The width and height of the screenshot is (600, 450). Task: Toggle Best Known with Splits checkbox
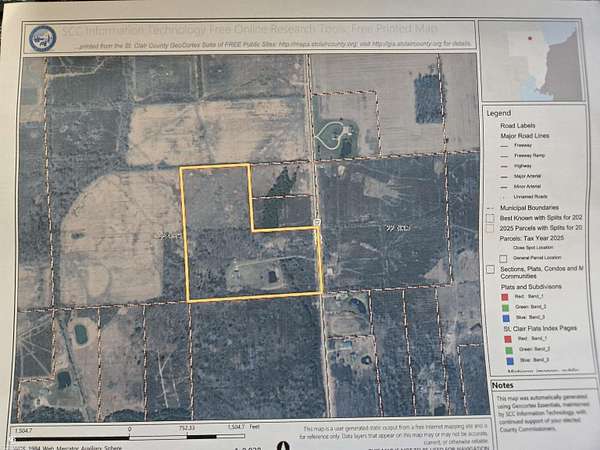489,216
